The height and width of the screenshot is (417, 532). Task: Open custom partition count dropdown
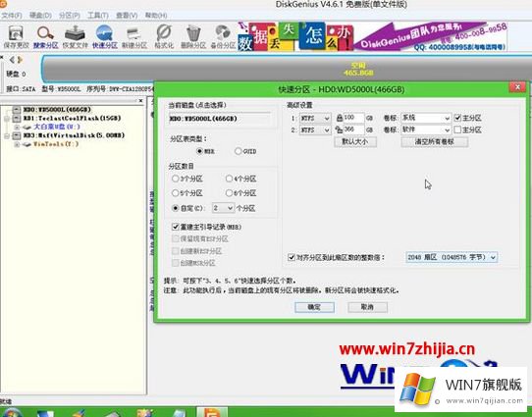coord(223,208)
